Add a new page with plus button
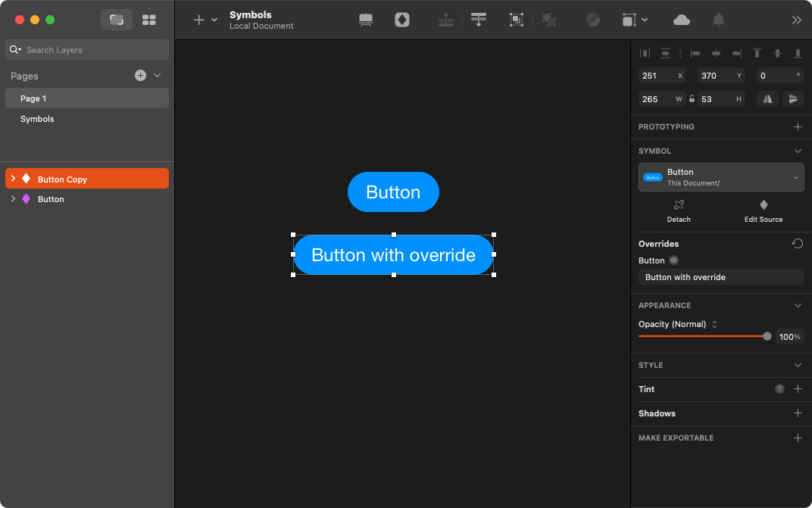The image size is (812, 508). [x=140, y=76]
